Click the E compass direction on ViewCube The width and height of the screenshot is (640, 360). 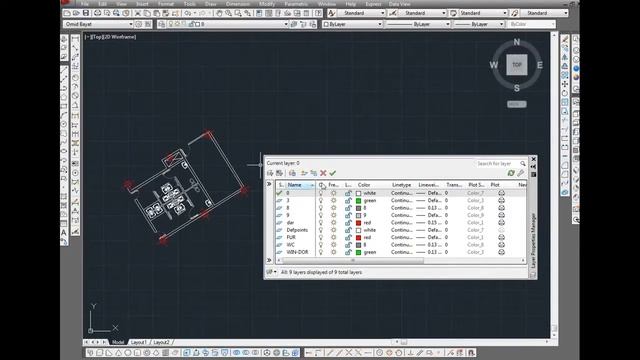(540, 65)
